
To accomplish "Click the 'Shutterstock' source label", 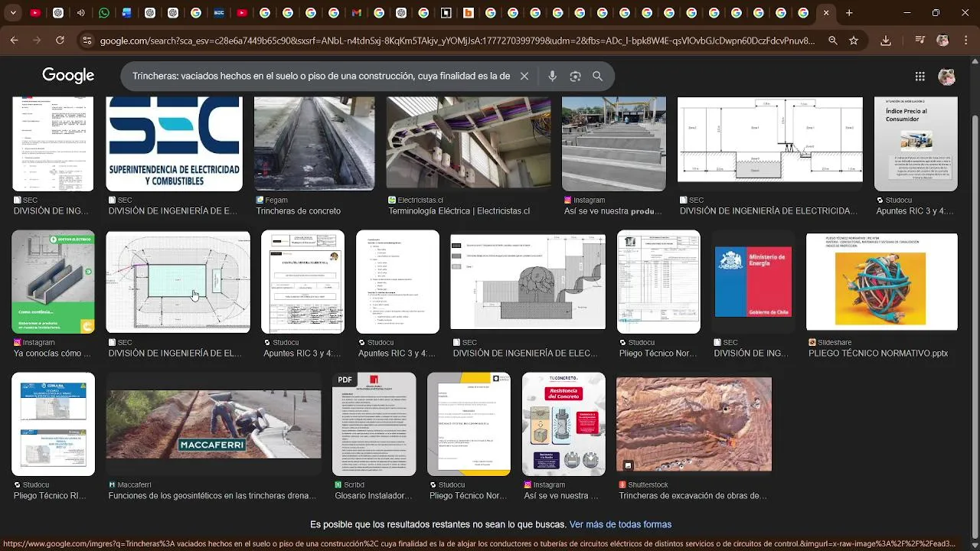I will 648,484.
